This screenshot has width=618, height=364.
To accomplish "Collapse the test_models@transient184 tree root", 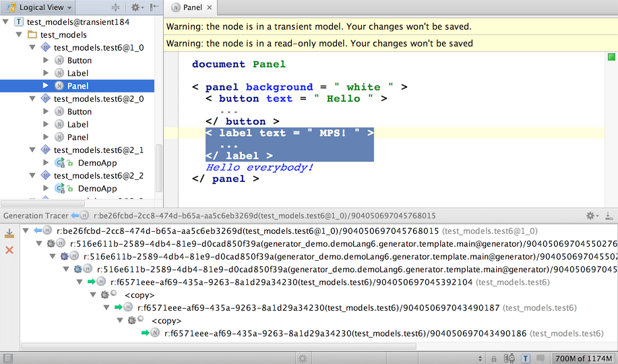I will point(6,22).
